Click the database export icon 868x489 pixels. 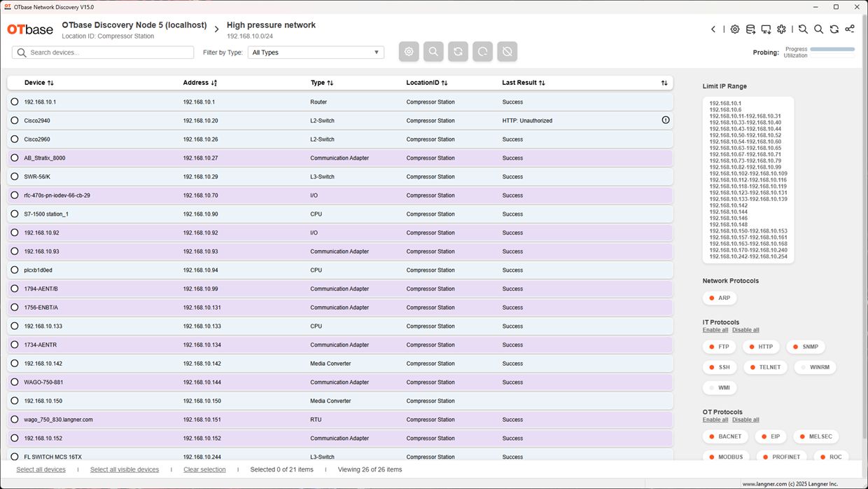[x=750, y=29]
